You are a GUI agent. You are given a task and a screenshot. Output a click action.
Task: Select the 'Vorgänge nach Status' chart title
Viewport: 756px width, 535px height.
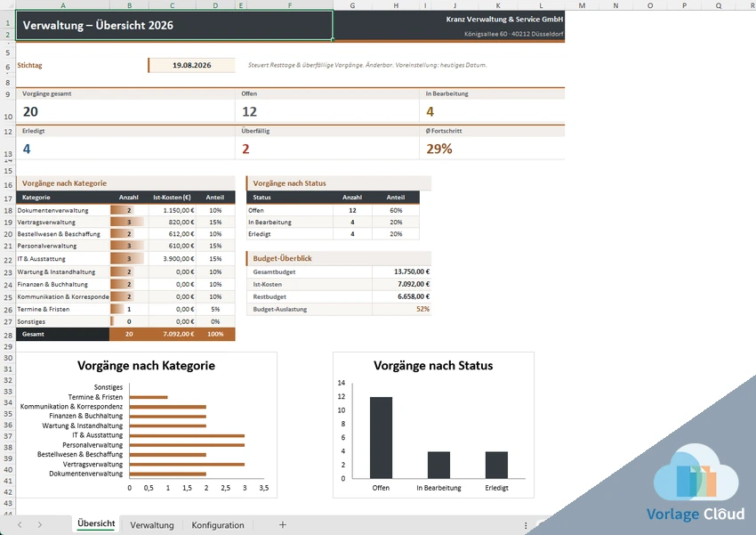pyautogui.click(x=433, y=366)
